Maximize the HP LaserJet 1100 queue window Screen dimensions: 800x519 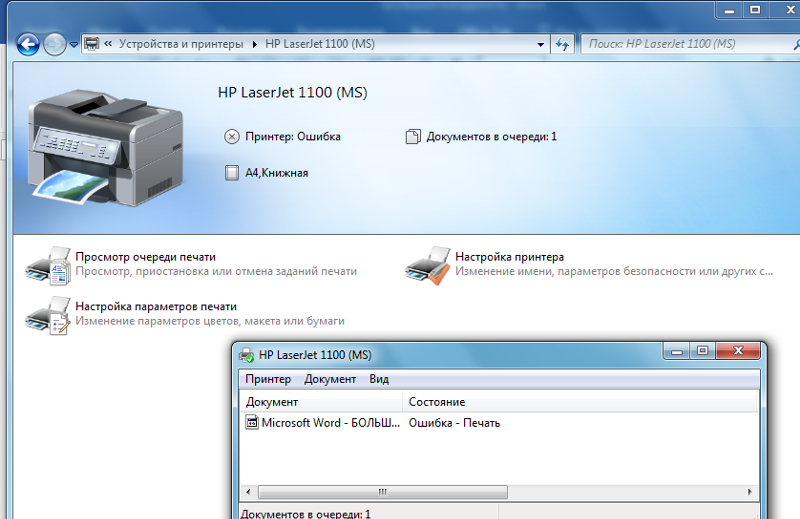[703, 351]
